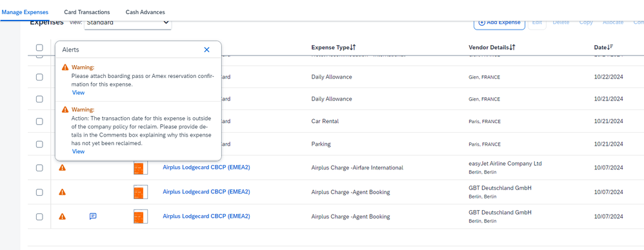
Task: Check the easyJet Airline expense checkbox
Action: tap(39, 168)
